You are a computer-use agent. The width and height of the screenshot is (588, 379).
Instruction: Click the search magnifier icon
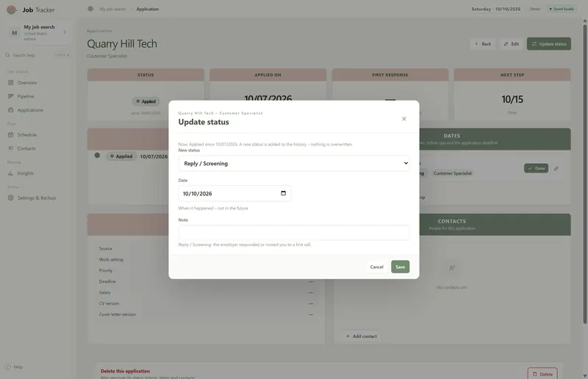tap(7, 55)
